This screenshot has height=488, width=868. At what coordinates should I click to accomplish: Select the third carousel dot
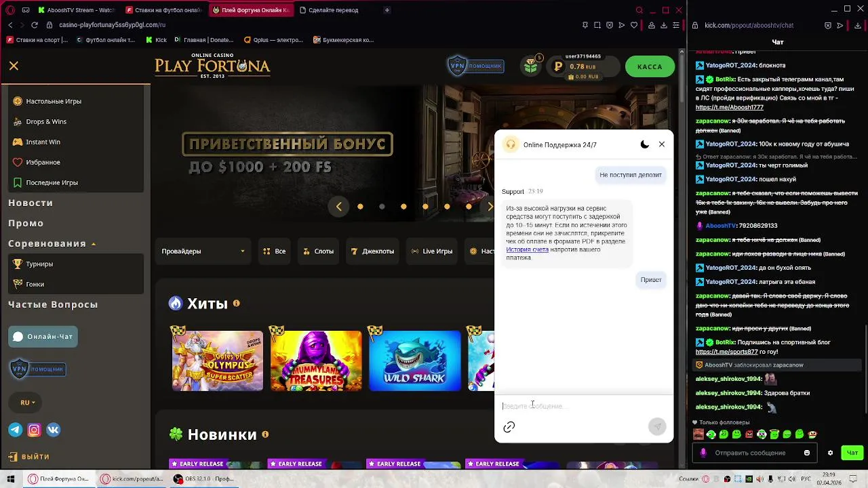[x=403, y=207]
